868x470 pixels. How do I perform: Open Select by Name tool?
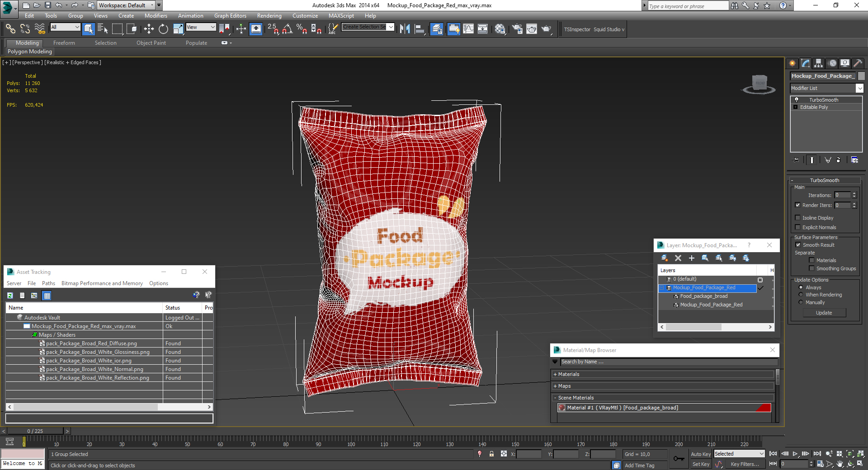tap(103, 29)
